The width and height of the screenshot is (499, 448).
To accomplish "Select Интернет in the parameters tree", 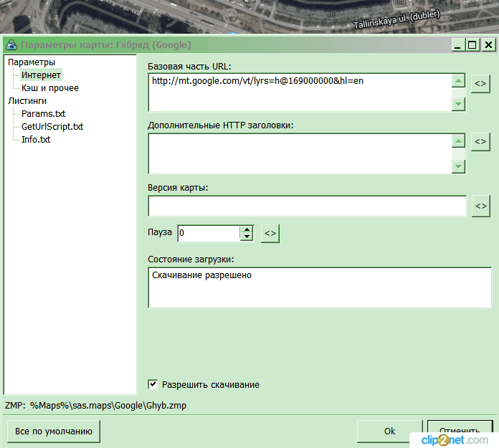I will tap(41, 75).
